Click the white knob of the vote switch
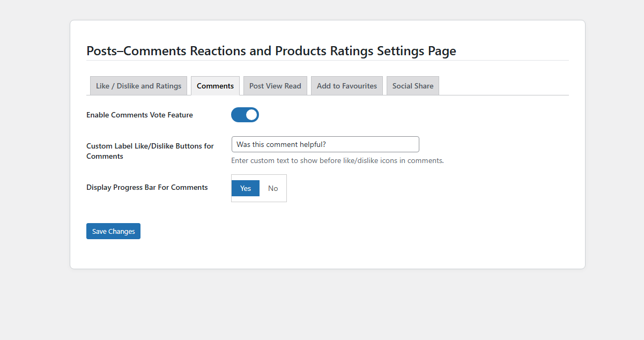Screen dimensions: 644x340 [251, 115]
